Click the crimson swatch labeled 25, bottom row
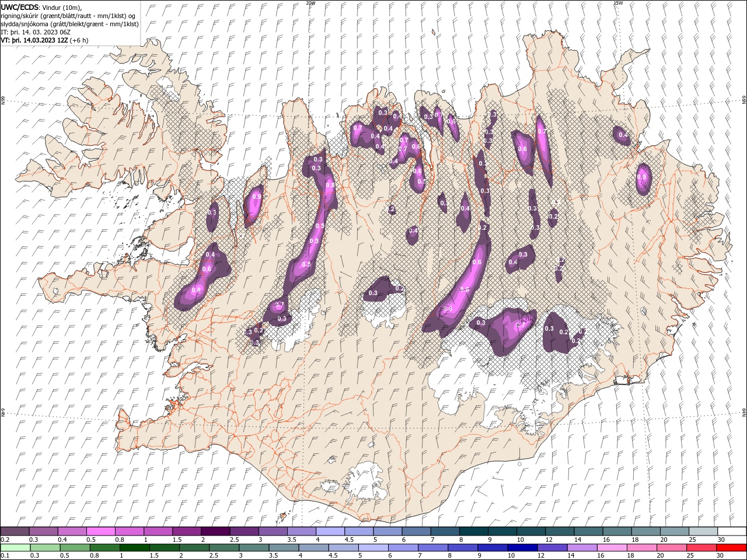Screen dimensions: 747x560 point(701,548)
